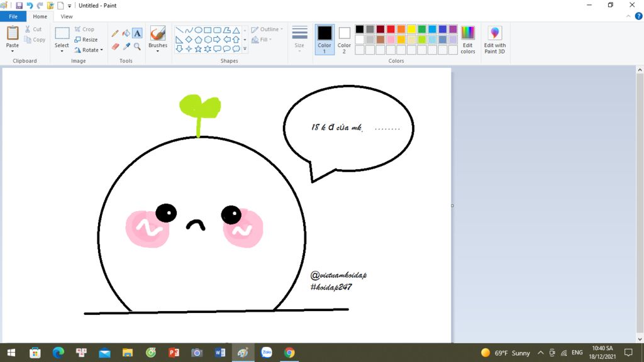Image resolution: width=644 pixels, height=362 pixels.
Task: Select the Fill with color bucket tool
Action: [126, 34]
